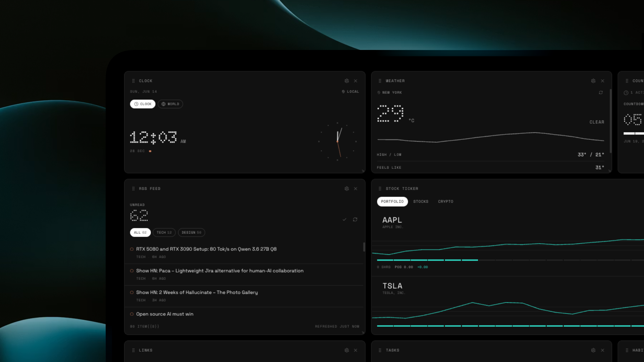Click the Countdown active clock icon

coord(626,93)
